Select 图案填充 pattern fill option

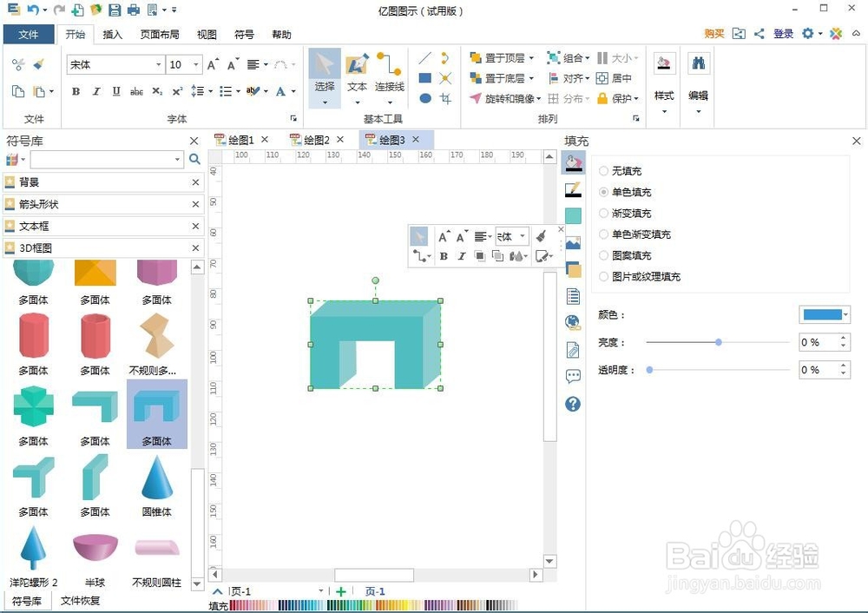[603, 254]
